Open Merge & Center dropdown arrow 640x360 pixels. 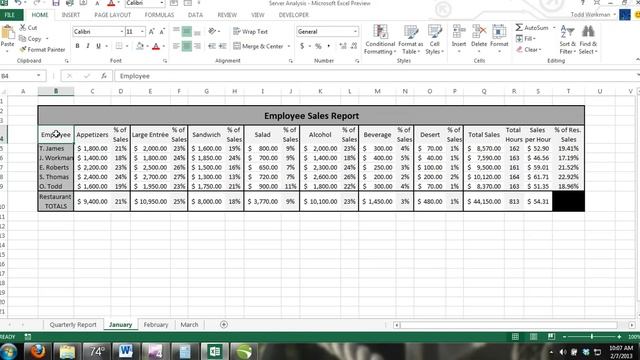pos(289,46)
